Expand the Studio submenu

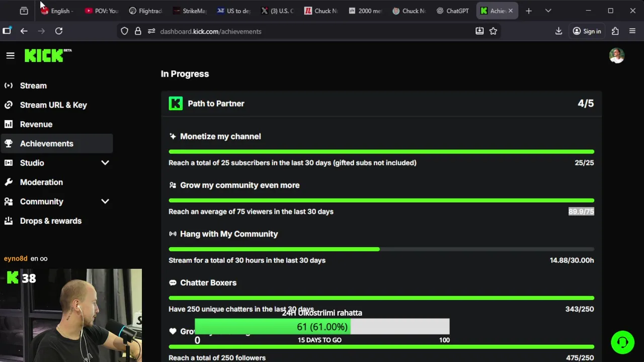(105, 163)
